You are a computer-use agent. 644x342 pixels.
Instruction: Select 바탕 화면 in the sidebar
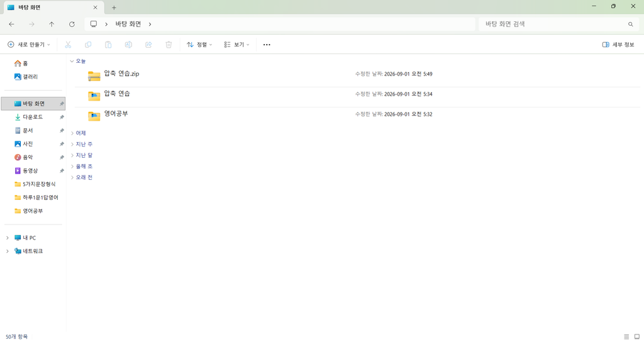click(33, 104)
